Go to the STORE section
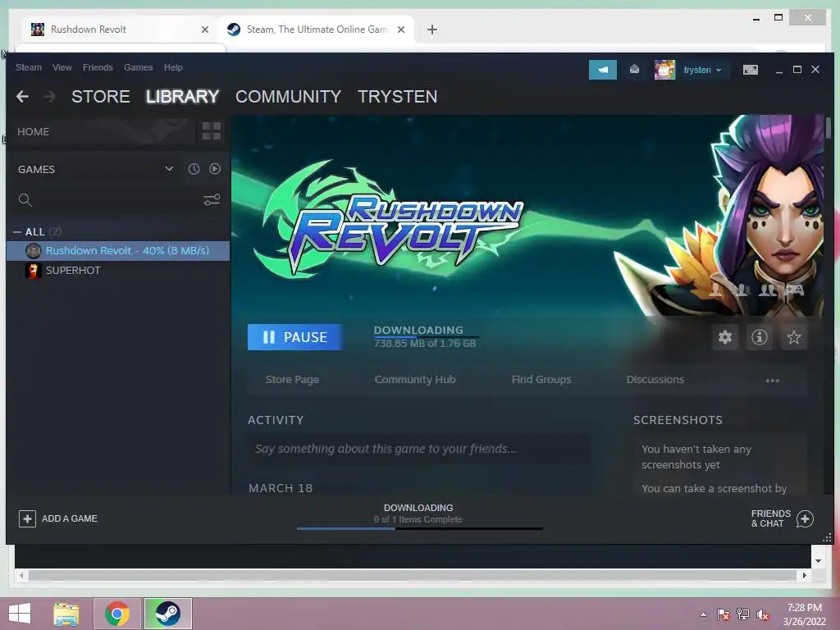840x630 pixels. 101,97
